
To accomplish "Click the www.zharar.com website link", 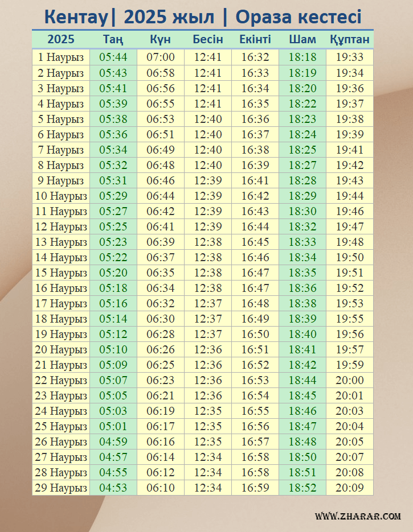I will 358,516.
